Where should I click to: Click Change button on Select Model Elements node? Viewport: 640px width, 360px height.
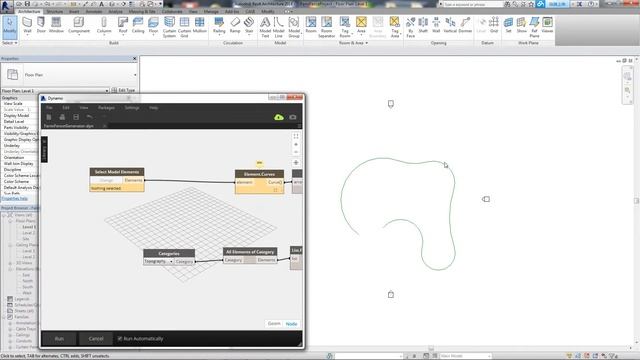[x=106, y=180]
